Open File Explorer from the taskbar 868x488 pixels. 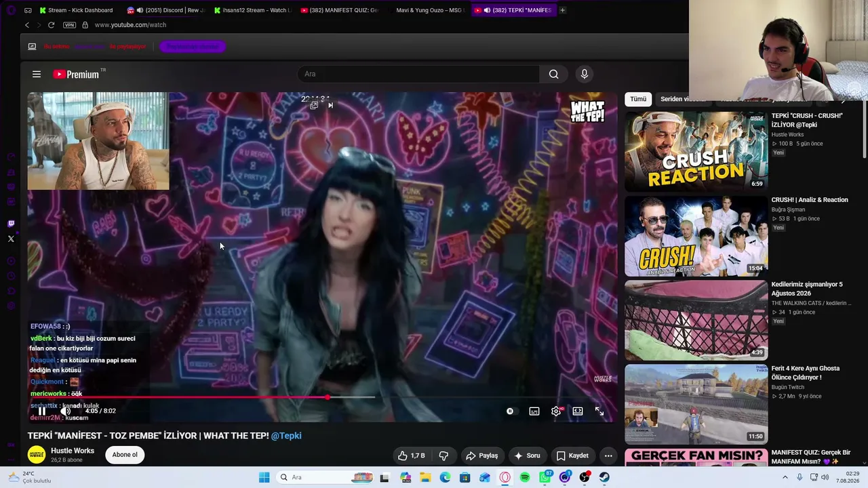click(x=425, y=477)
